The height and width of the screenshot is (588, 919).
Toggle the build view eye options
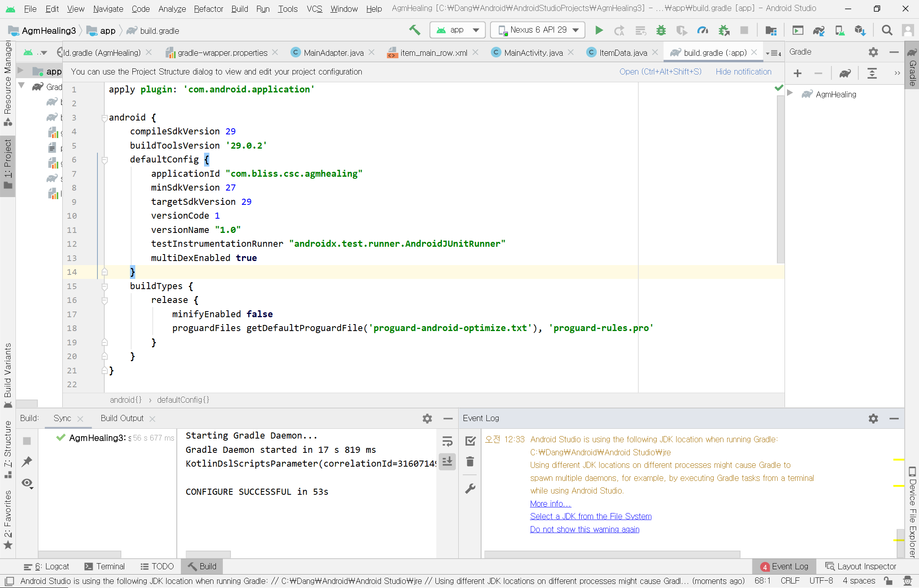point(27,483)
